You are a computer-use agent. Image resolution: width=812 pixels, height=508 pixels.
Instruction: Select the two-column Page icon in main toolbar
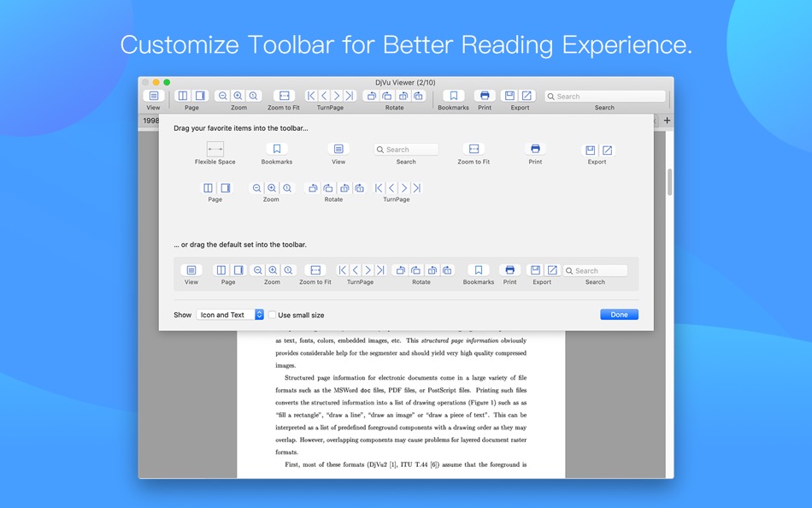183,96
